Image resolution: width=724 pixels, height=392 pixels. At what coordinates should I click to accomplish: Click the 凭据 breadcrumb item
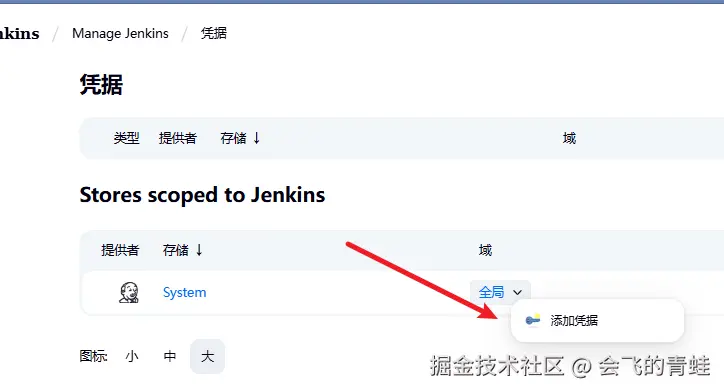tap(214, 33)
